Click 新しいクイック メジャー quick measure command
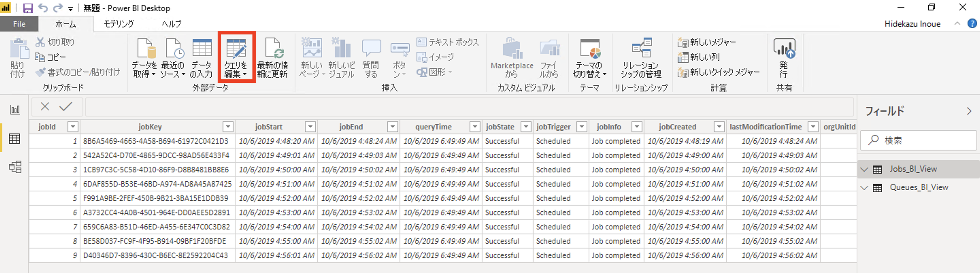 coord(718,72)
